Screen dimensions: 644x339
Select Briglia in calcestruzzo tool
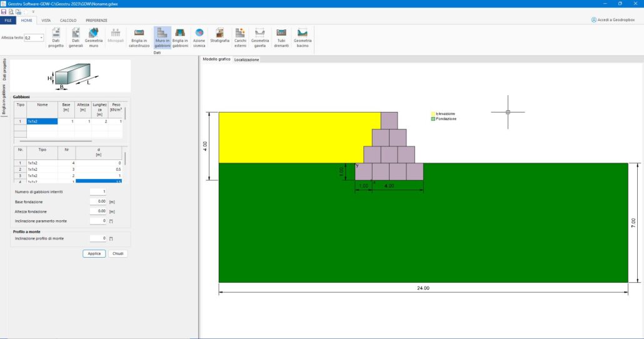(139, 37)
